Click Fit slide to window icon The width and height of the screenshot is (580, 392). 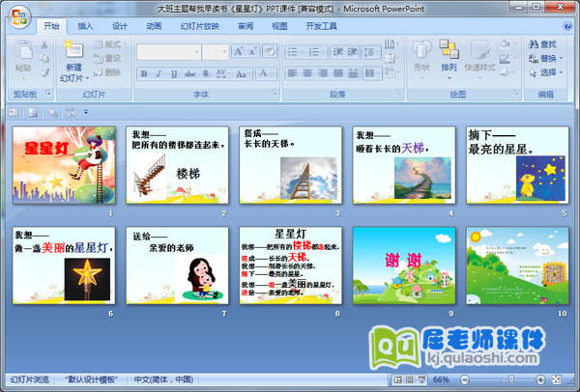point(557,379)
